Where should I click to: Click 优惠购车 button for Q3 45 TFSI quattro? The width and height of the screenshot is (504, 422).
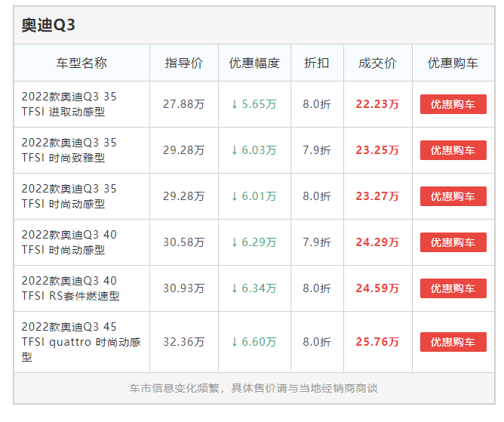(453, 342)
